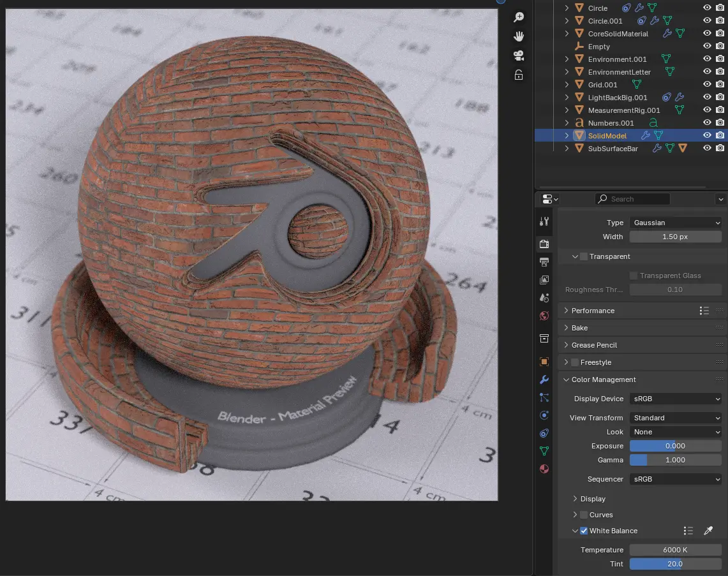Screen dimensions: 728x576
Task: Open the Output properties tab
Action: (x=544, y=262)
